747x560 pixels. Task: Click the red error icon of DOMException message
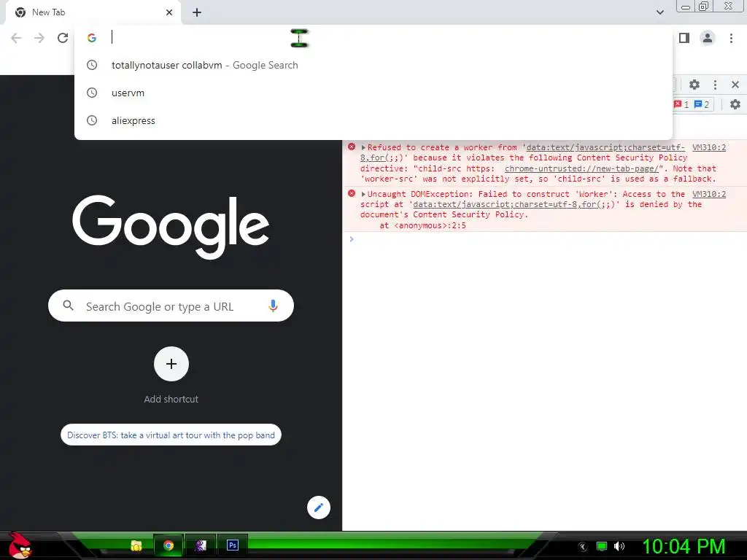tap(352, 193)
